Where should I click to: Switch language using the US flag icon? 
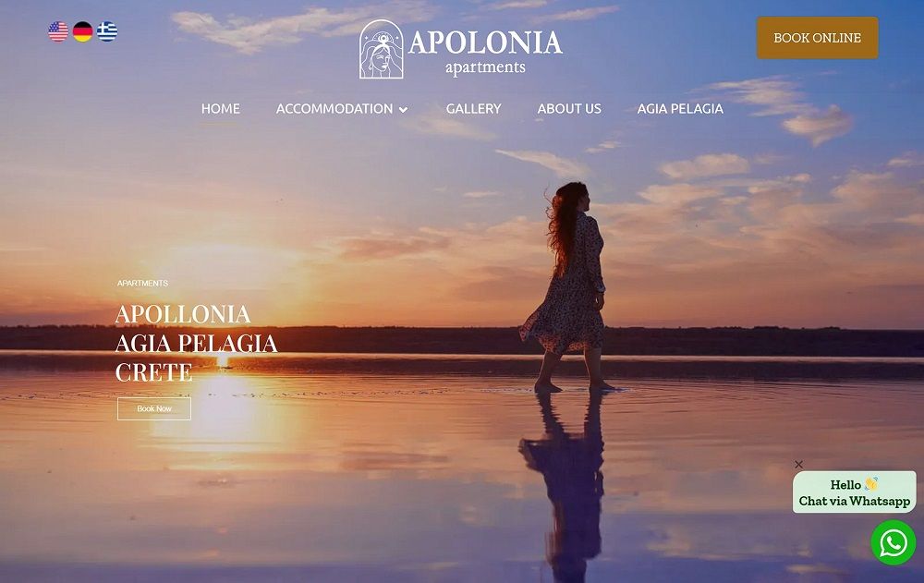58,31
